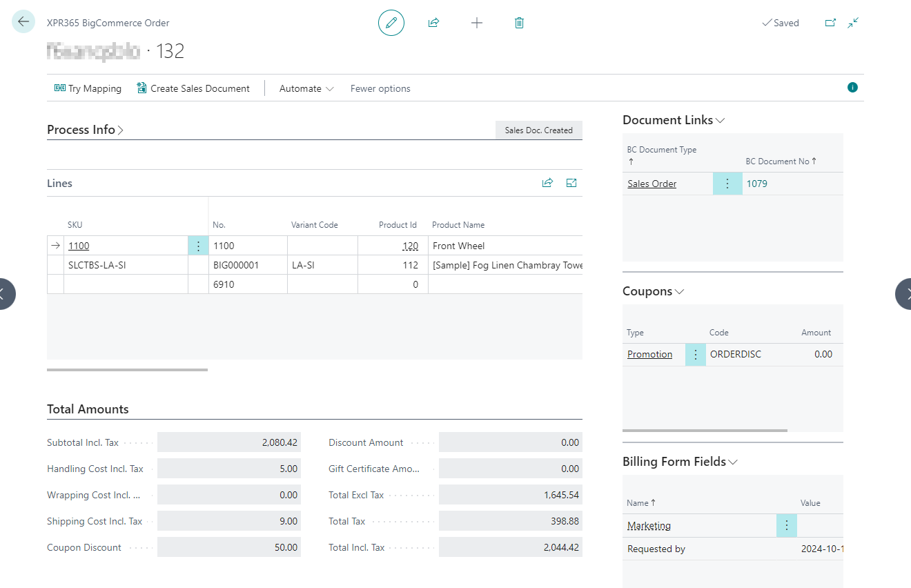Screen dimensions: 911x588
Task: Open BC Document No 1079
Action: click(x=756, y=184)
